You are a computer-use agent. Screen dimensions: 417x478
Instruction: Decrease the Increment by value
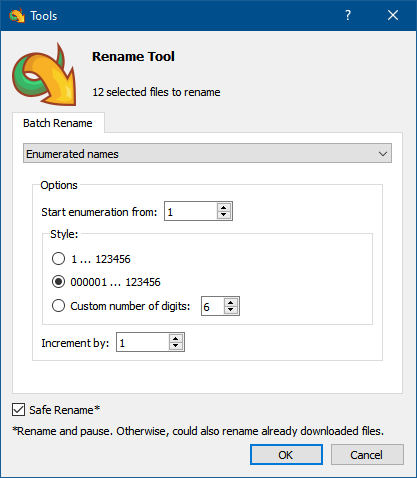point(176,346)
